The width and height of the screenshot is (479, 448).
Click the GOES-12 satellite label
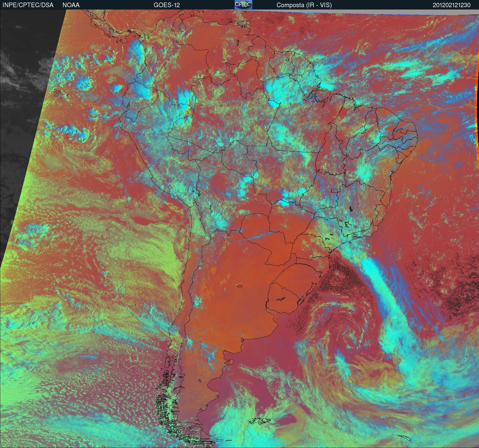(x=166, y=5)
